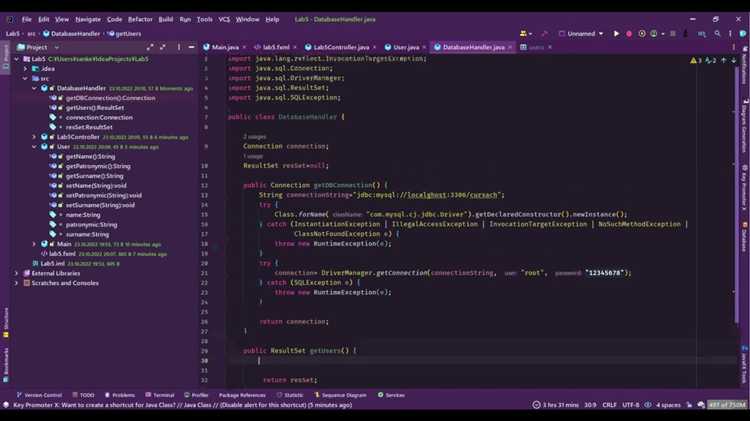The width and height of the screenshot is (750, 421).
Task: Jump to next highlighted error arrow
Action: point(734,60)
